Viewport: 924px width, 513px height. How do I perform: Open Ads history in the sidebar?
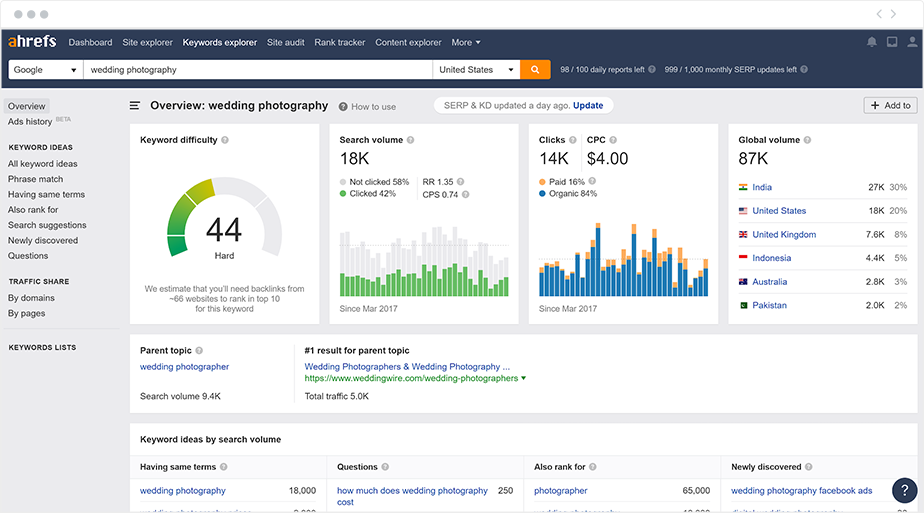tap(30, 121)
